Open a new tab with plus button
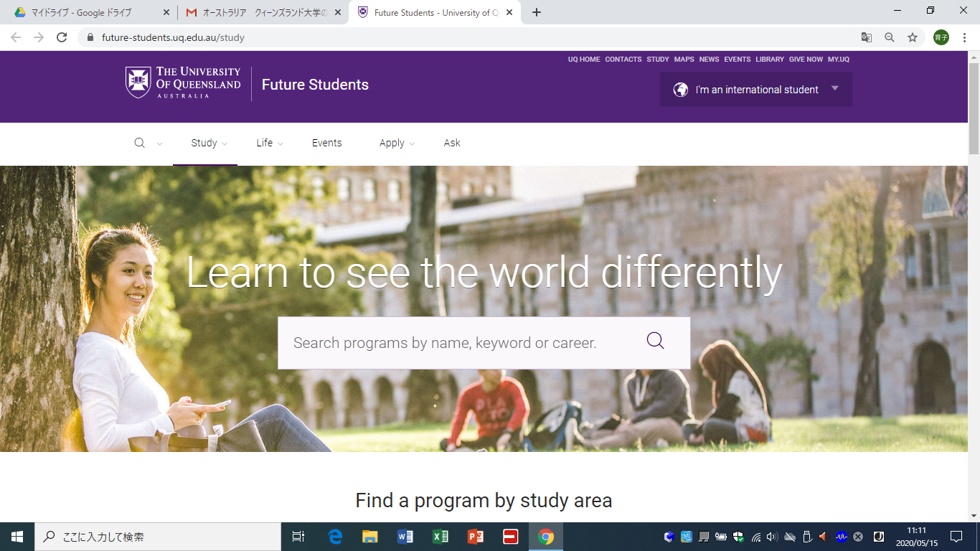 click(537, 12)
